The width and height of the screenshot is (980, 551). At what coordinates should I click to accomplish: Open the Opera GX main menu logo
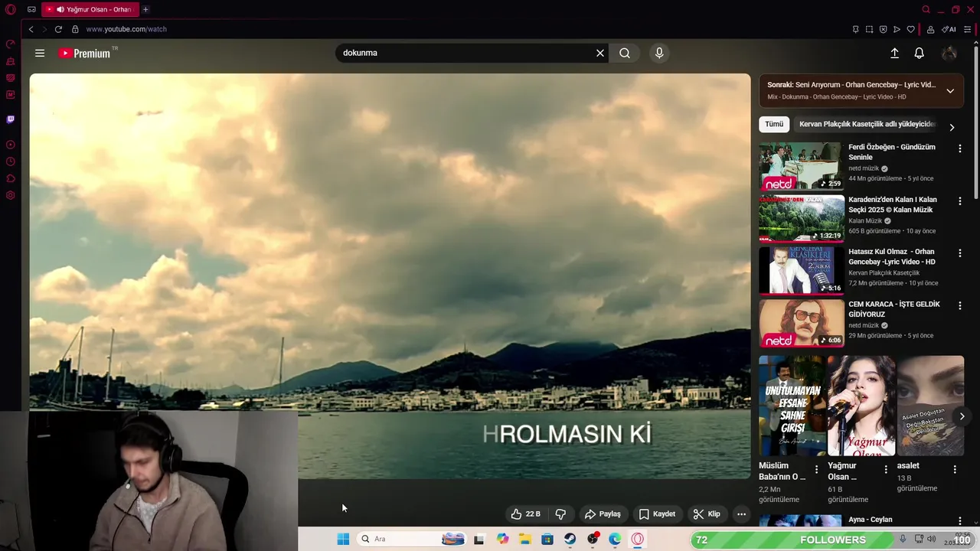(11, 9)
